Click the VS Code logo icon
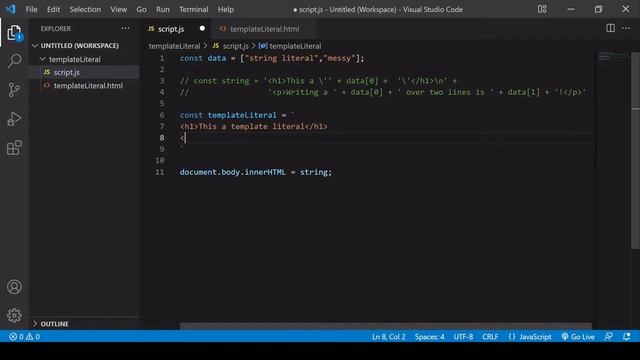The image size is (640, 360). pyautogui.click(x=10, y=9)
